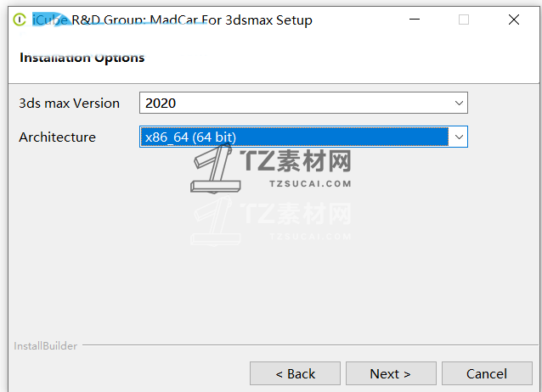Click the MadCar For 3dsmax Setup title text
Viewport: 542px width, 392px height.
pyautogui.click(x=231, y=20)
